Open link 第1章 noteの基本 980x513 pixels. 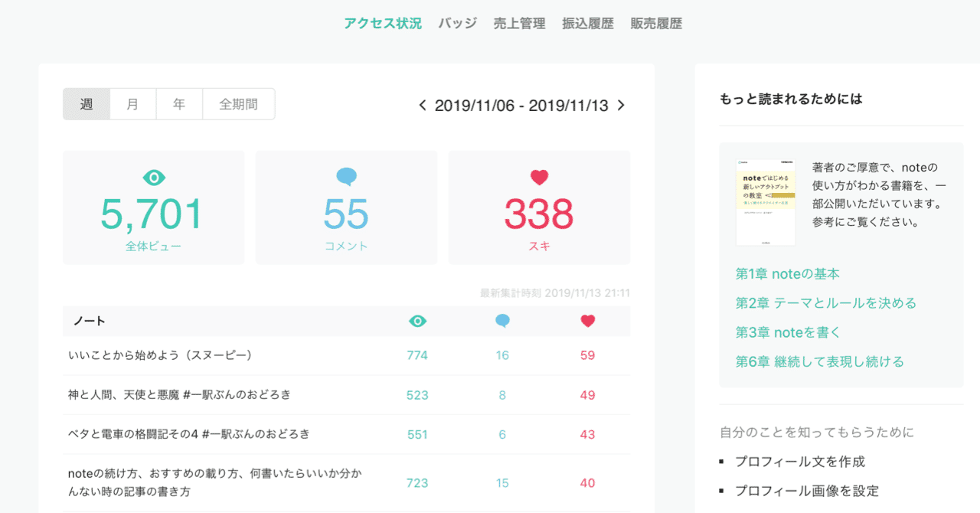click(788, 273)
